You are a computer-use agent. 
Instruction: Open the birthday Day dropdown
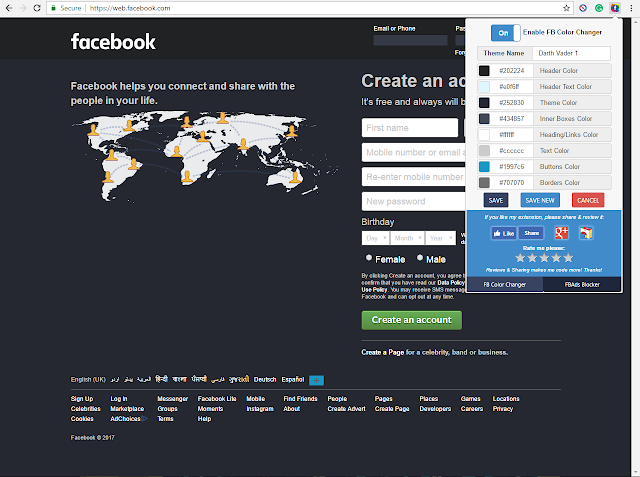[375, 238]
